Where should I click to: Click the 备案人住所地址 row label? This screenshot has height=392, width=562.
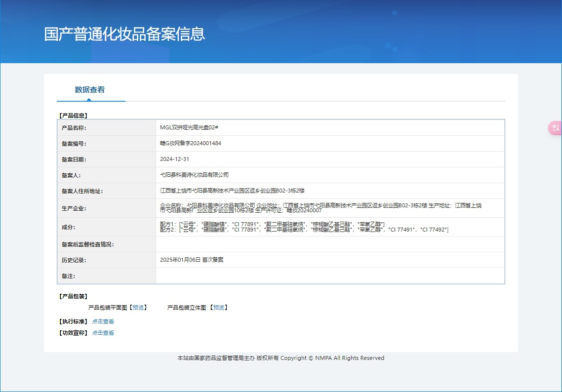tap(82, 191)
